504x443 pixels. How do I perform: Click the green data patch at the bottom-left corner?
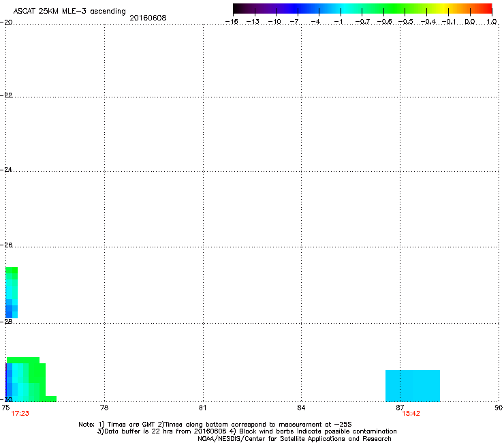(31, 380)
